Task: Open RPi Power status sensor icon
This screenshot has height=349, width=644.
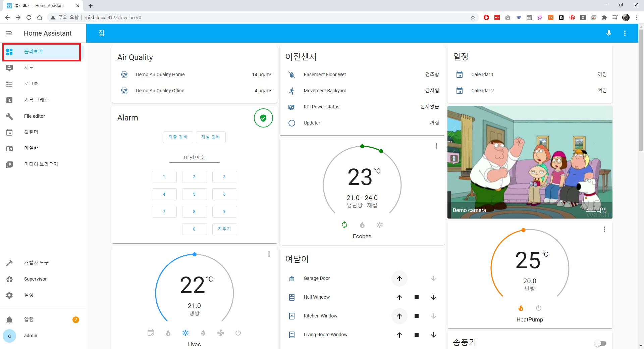Action: pos(292,107)
